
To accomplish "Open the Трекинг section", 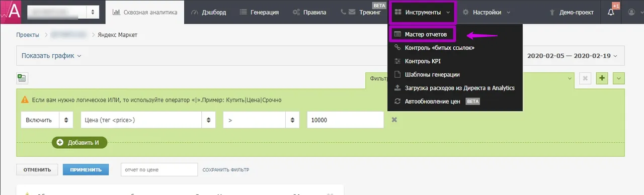I will click(x=361, y=12).
